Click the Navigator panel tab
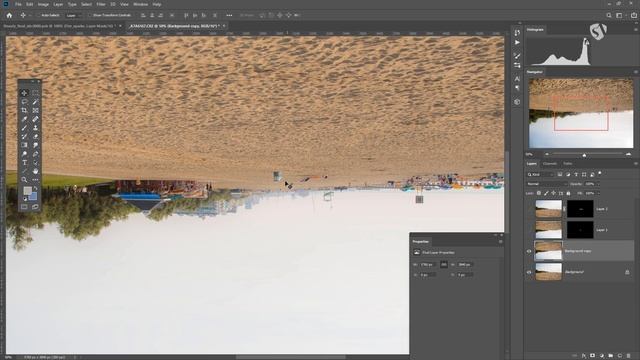This screenshot has width=640, height=360. click(535, 72)
